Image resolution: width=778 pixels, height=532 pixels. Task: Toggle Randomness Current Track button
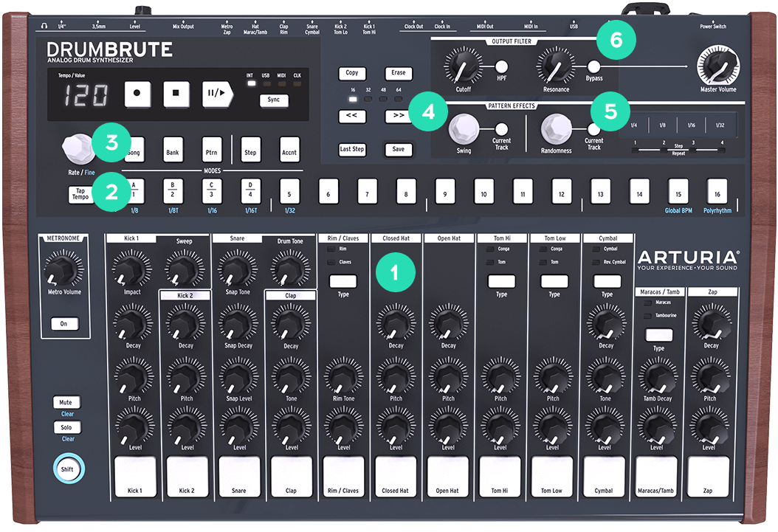[x=593, y=129]
